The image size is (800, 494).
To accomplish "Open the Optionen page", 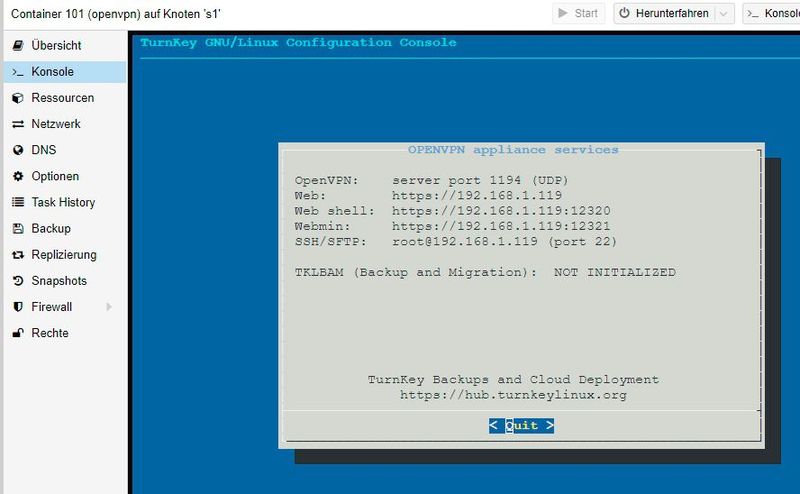I will point(65,176).
